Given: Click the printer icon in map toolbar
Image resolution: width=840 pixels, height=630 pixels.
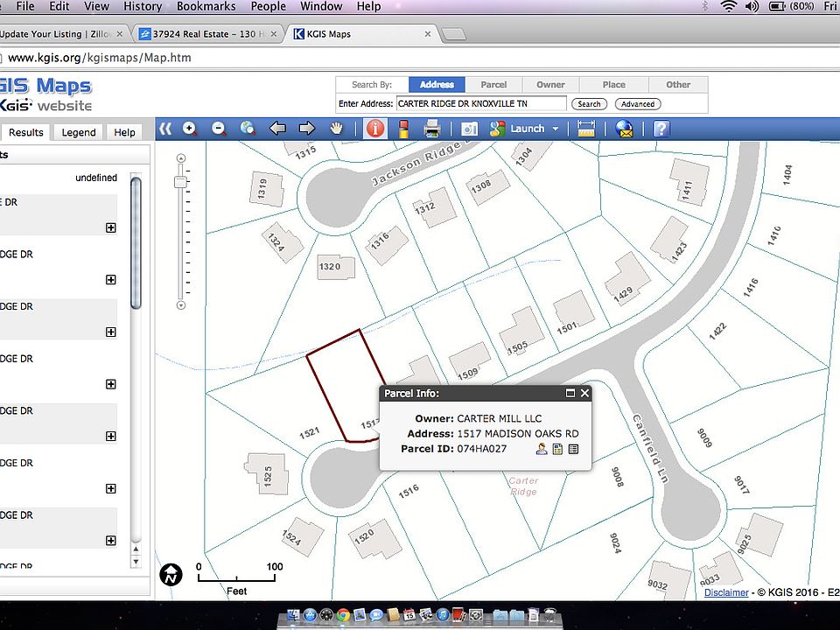Looking at the screenshot, I should pos(431,129).
